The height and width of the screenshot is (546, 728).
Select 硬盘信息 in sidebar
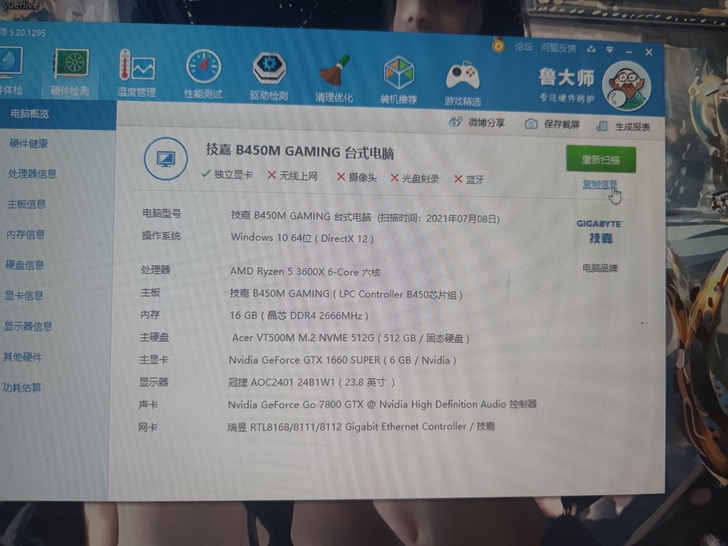24,265
